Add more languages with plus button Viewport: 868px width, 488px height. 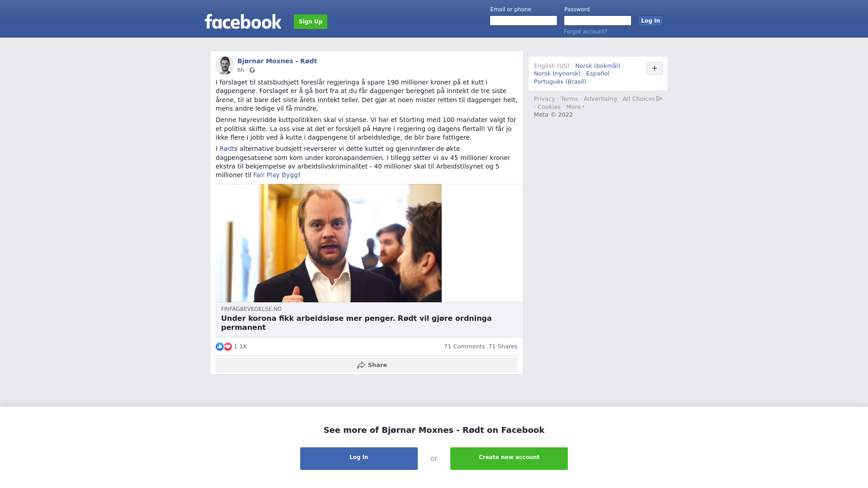[x=655, y=68]
